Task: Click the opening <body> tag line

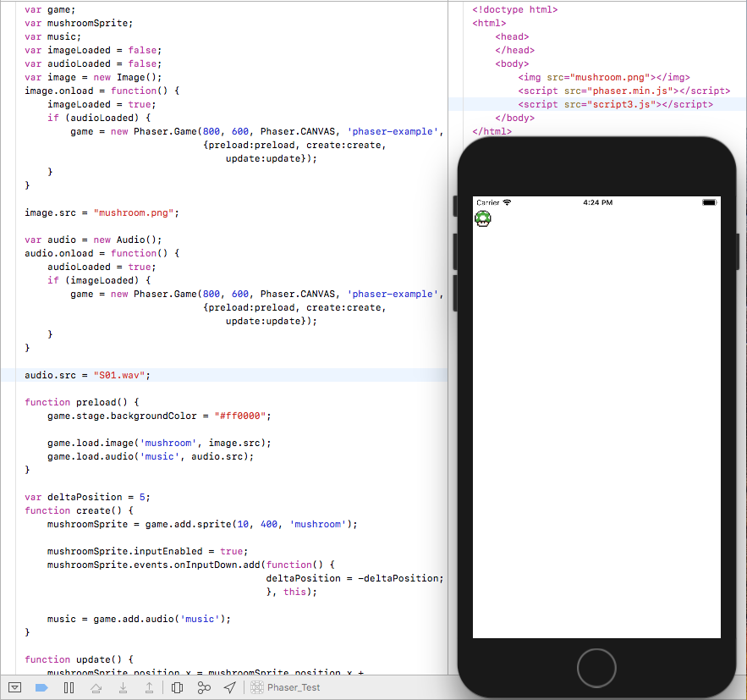Action: (x=512, y=63)
